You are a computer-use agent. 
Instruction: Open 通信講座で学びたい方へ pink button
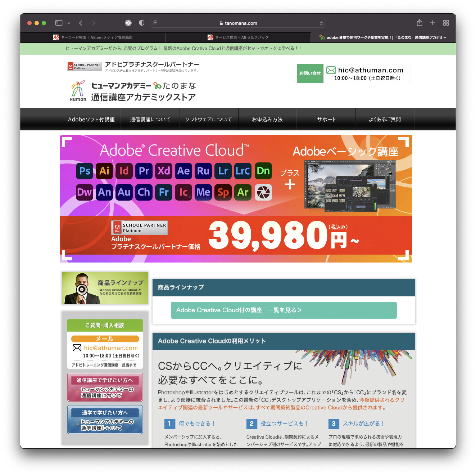[105, 387]
